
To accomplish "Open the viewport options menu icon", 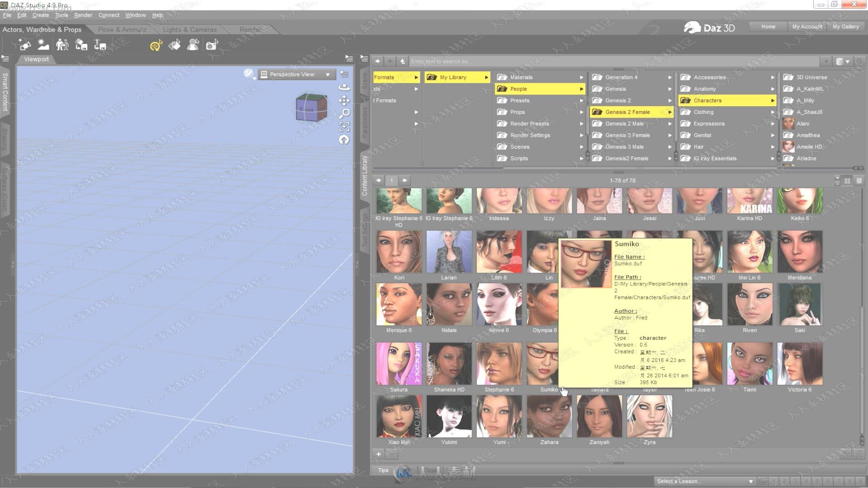I will (344, 74).
